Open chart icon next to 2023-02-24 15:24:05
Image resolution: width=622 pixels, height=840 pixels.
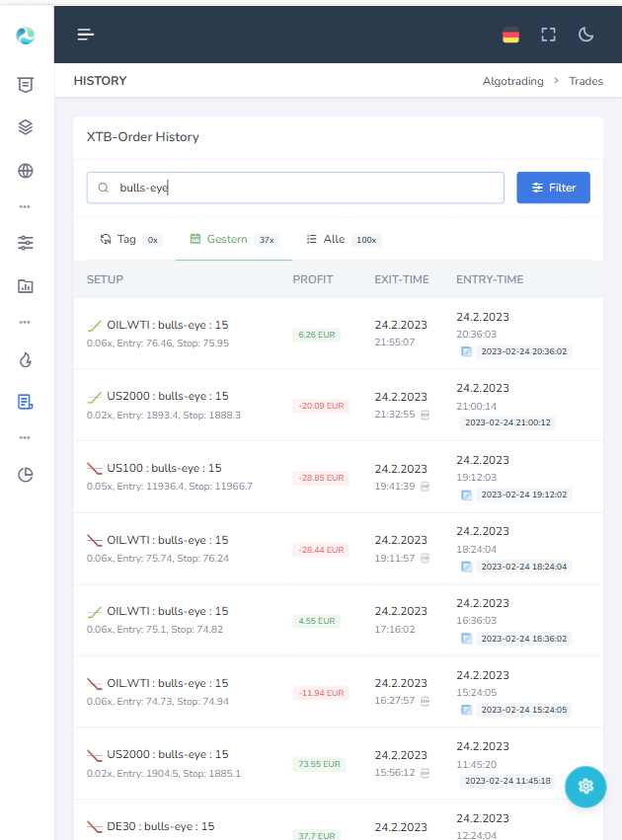point(467,710)
